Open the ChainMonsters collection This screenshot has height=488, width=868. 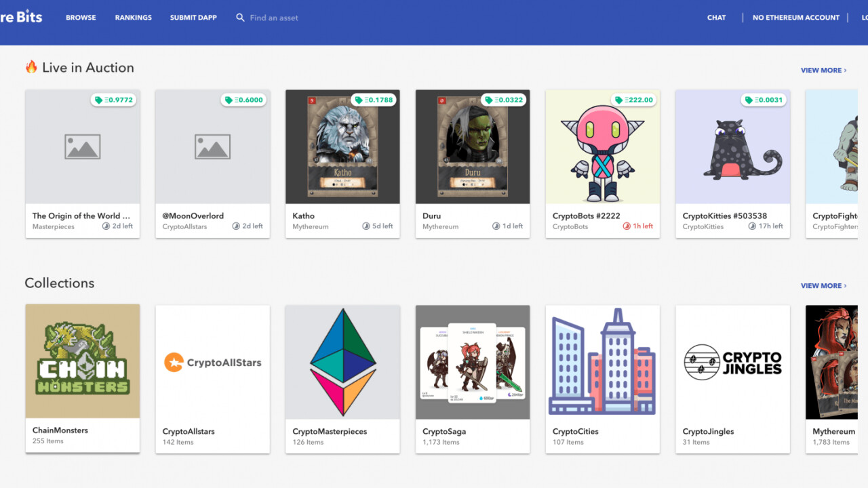tap(83, 361)
